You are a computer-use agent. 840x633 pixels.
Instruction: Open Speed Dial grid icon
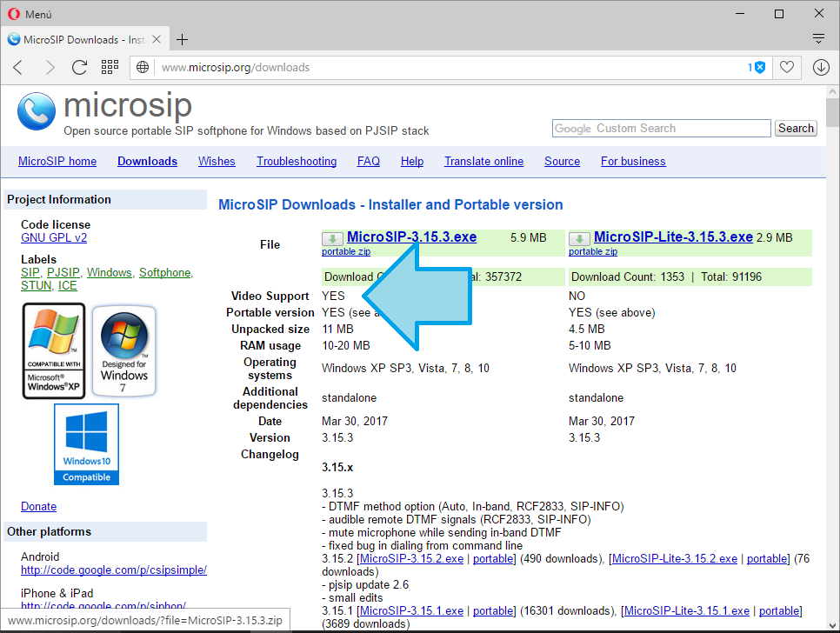(x=110, y=67)
